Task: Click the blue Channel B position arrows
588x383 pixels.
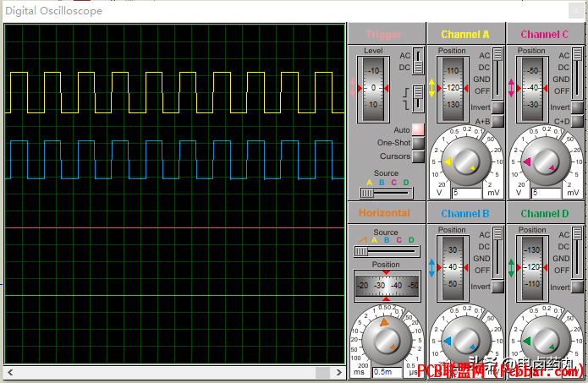Action: [x=431, y=267]
